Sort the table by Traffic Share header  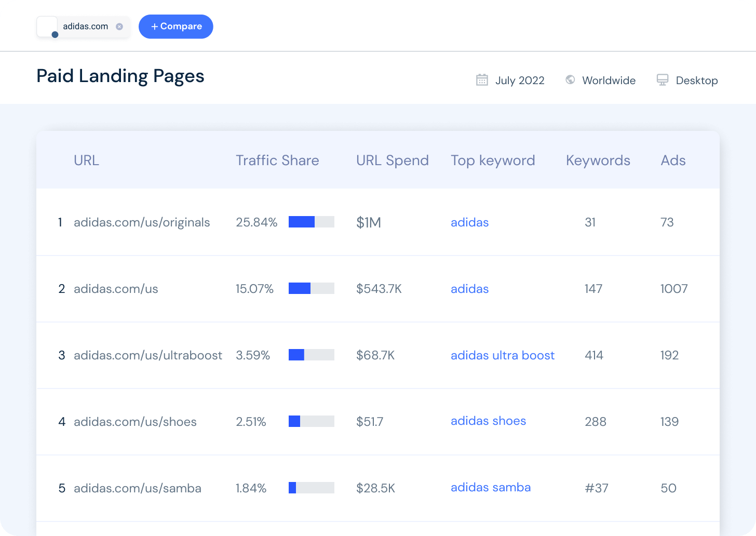[277, 160]
